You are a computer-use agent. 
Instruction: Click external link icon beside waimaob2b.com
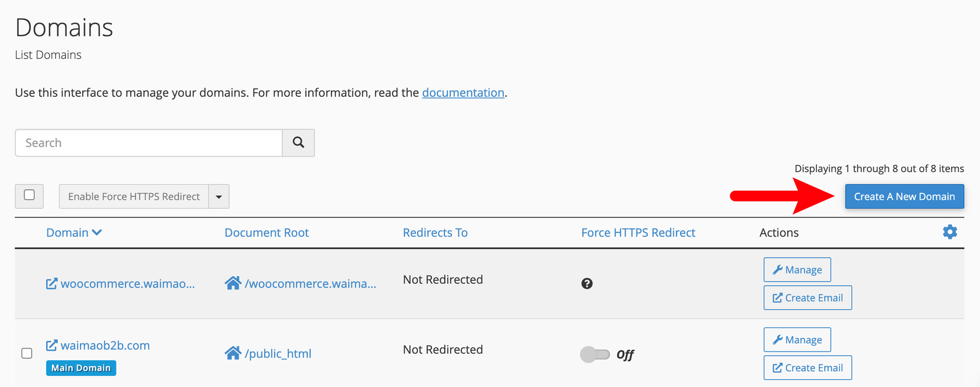click(x=52, y=346)
